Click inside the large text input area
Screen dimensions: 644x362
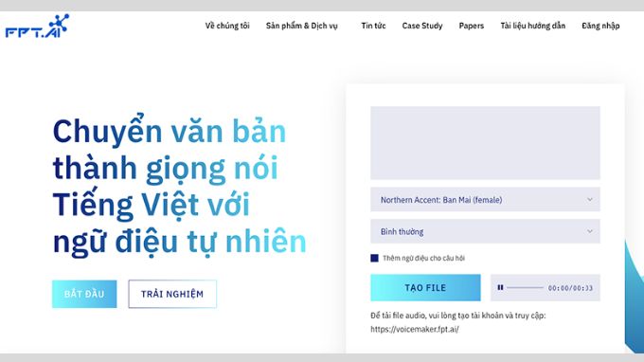tap(485, 143)
